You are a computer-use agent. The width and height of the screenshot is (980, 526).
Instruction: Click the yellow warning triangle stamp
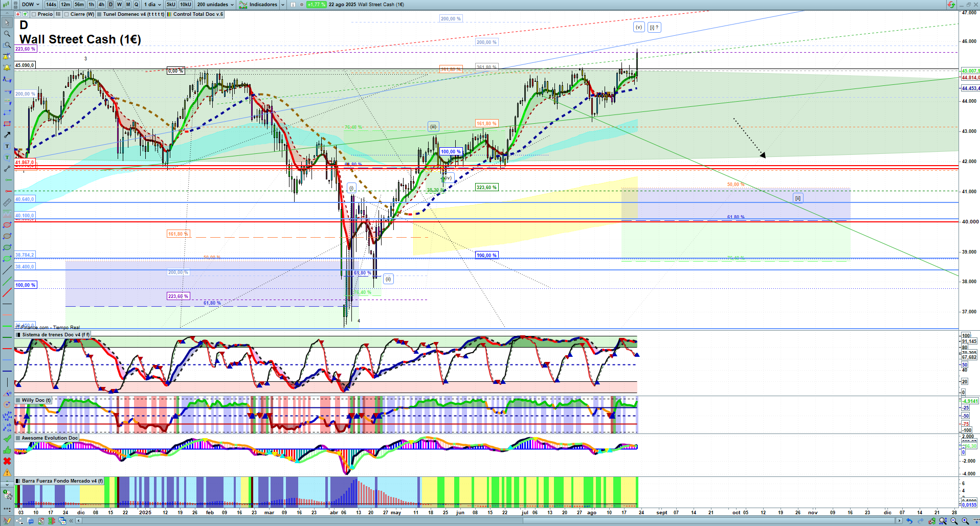[7, 472]
